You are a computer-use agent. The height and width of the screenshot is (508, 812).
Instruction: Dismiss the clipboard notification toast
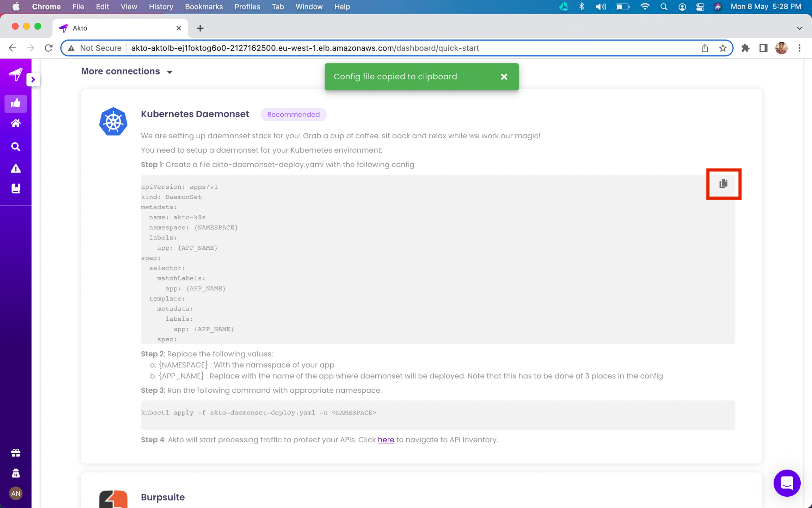[504, 77]
